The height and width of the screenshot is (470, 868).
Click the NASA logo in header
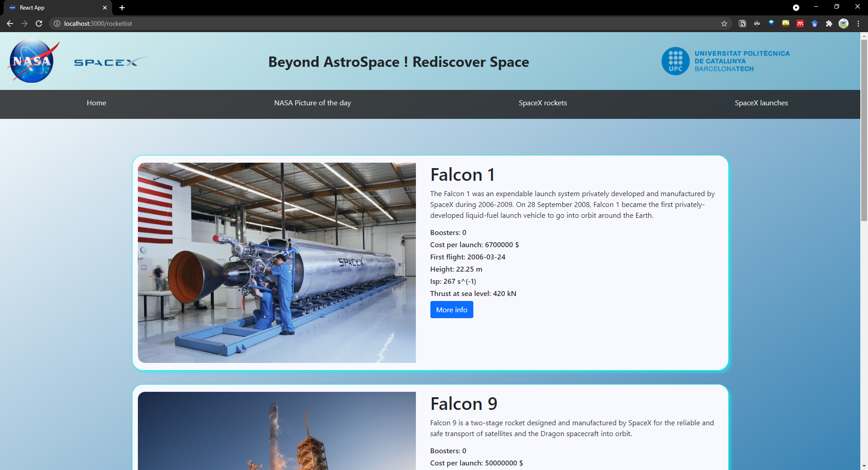pos(33,61)
